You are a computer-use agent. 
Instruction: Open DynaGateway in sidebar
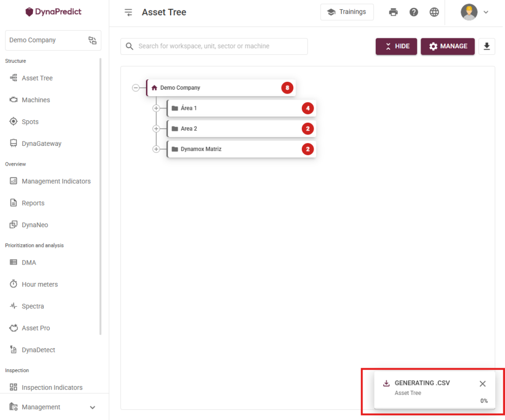click(41, 143)
